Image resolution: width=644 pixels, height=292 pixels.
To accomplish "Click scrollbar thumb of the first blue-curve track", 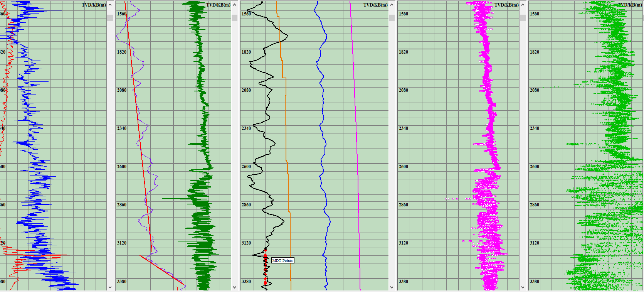I will [x=110, y=18].
